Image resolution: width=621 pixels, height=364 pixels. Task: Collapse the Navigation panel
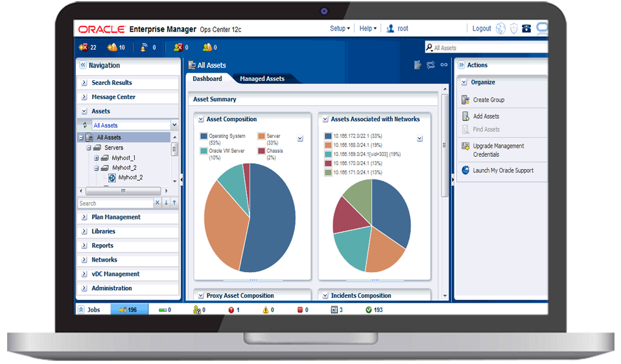(82, 65)
